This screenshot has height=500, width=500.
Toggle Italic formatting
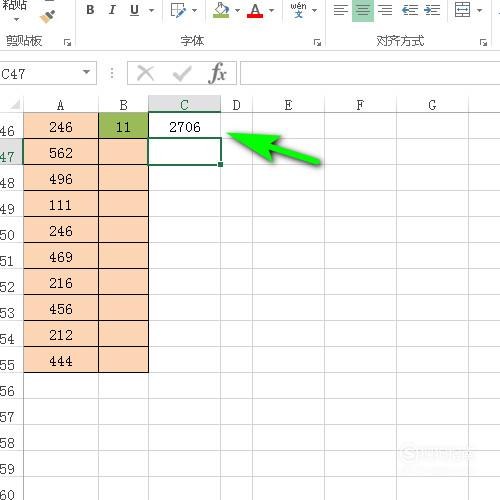(112, 10)
